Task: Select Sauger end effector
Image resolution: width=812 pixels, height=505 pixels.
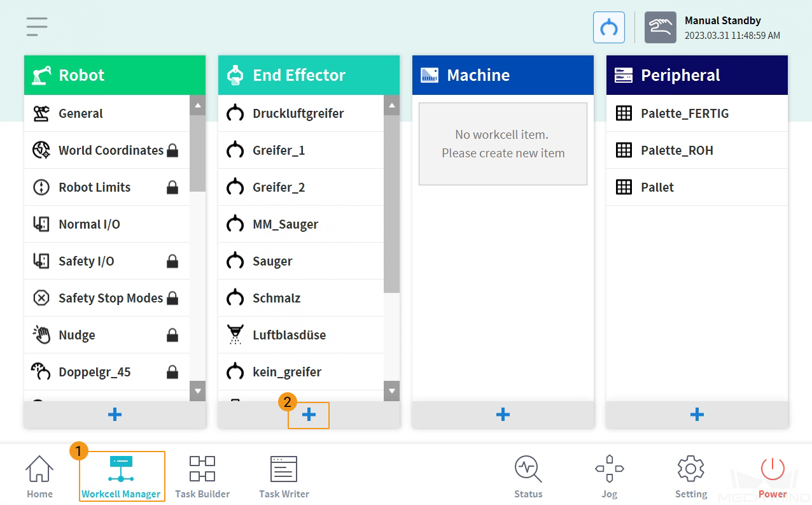Action: pos(301,261)
